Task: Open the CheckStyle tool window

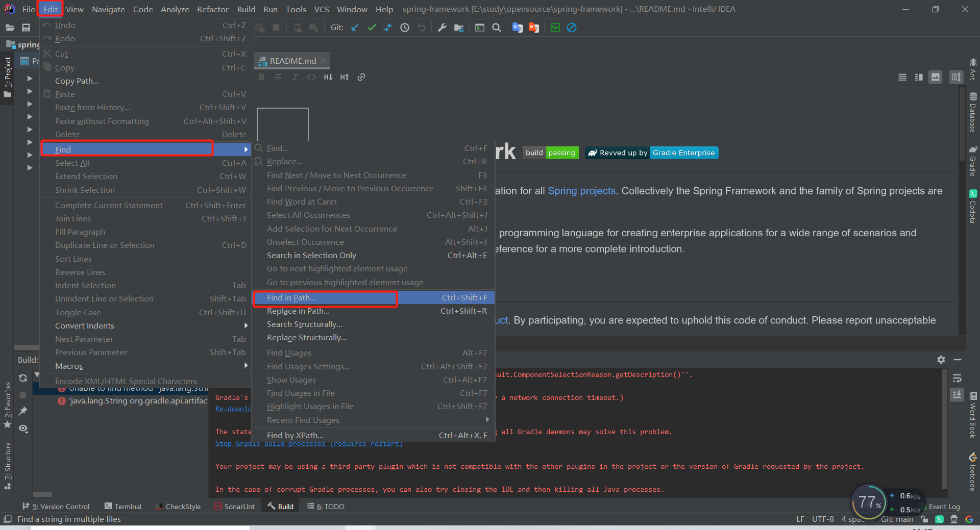Action: coord(178,506)
